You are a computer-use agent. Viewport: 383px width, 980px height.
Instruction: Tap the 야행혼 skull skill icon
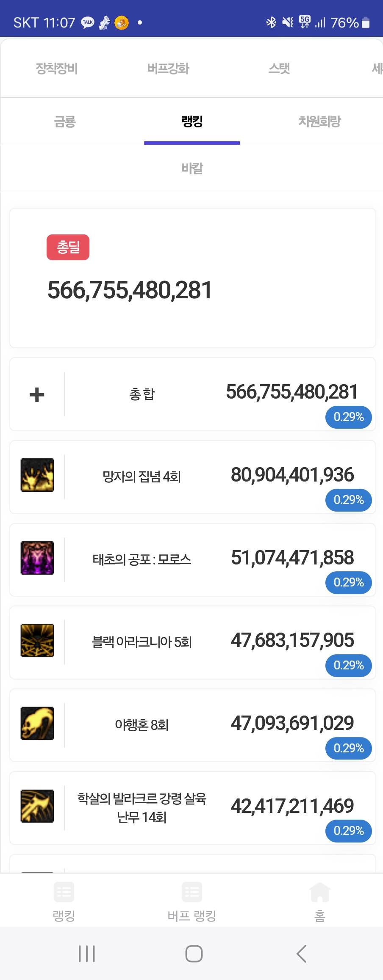click(37, 723)
